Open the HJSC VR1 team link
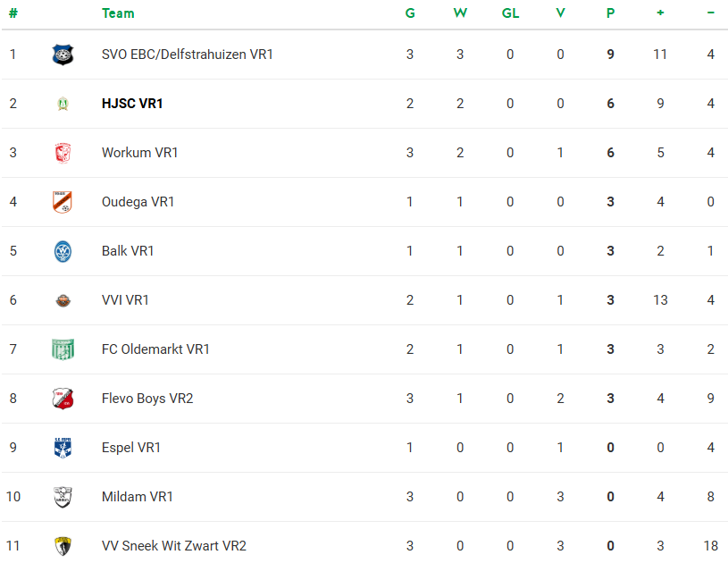This screenshot has height=563, width=728. coord(132,104)
